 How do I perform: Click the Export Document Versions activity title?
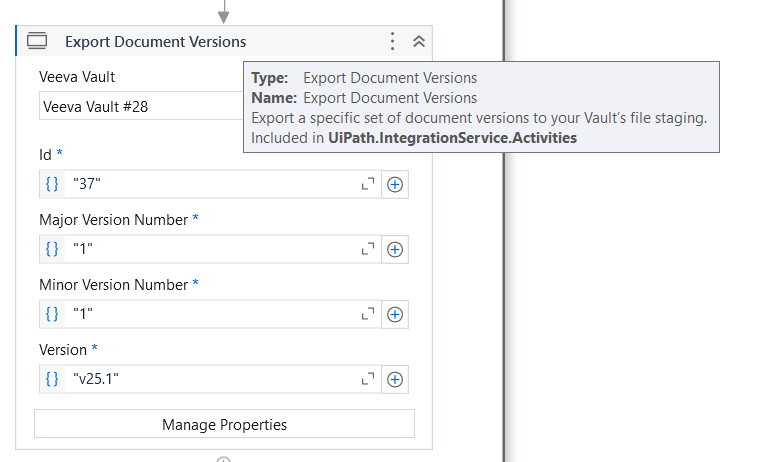155,42
